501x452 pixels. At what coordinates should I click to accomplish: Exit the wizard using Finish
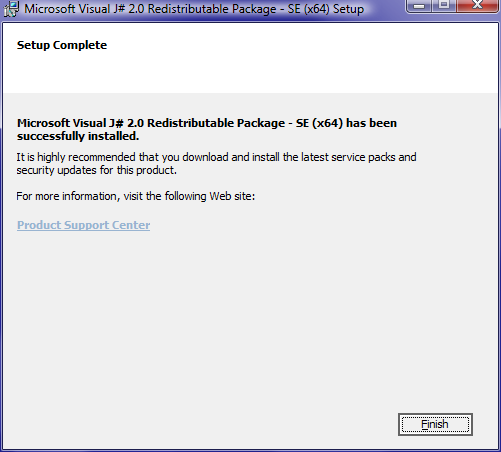(x=435, y=424)
